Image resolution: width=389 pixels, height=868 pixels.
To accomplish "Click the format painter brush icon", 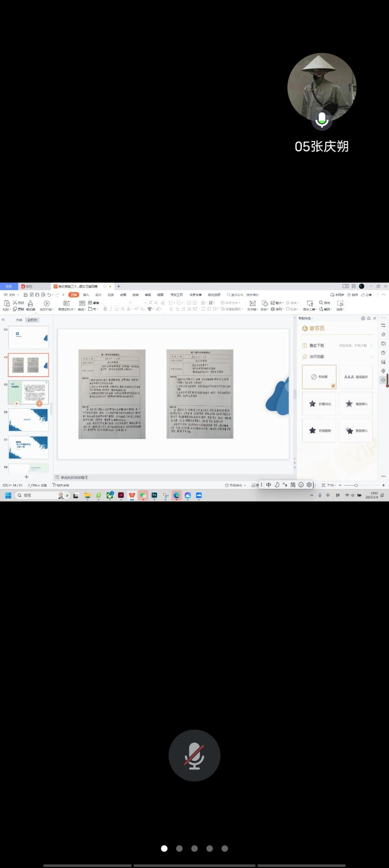I will (x=31, y=303).
